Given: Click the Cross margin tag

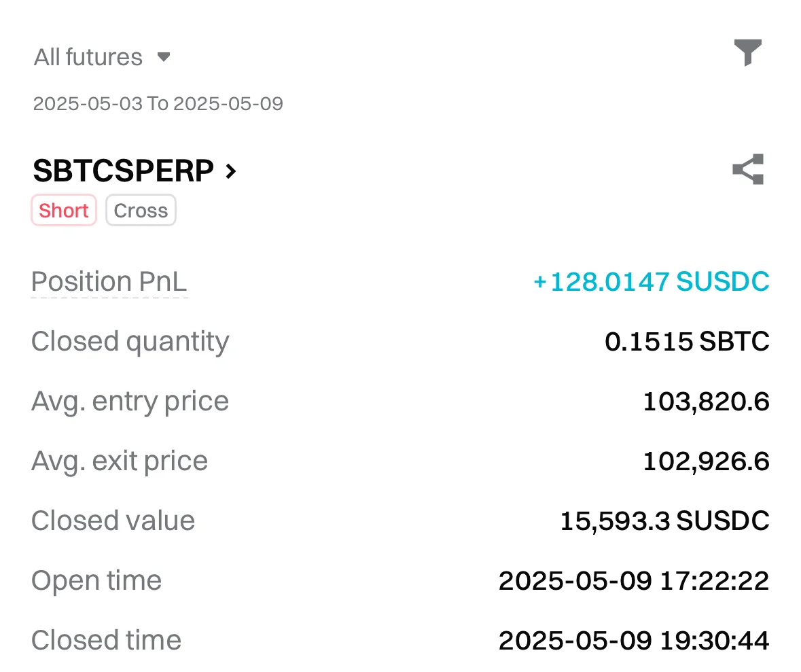Looking at the screenshot, I should tap(141, 211).
